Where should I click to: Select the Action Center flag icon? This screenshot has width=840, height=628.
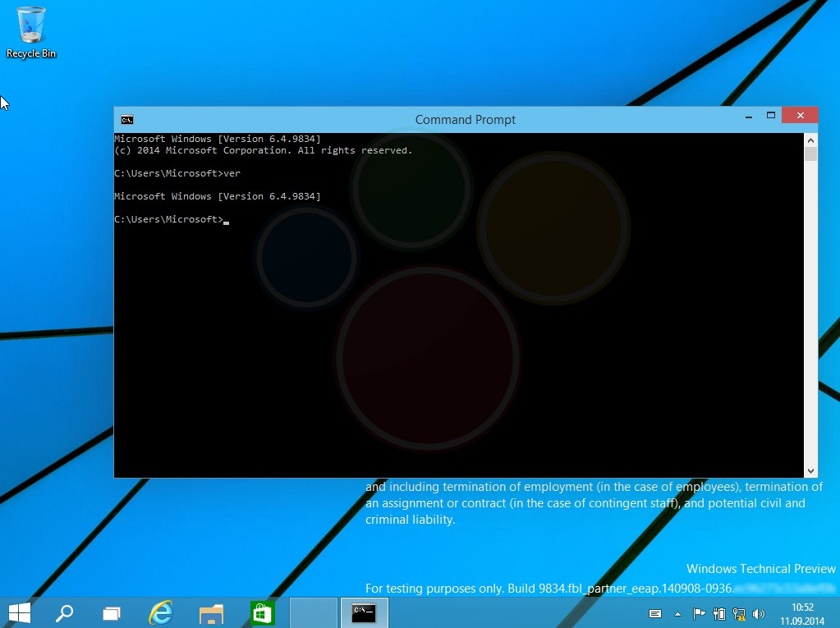tap(699, 613)
